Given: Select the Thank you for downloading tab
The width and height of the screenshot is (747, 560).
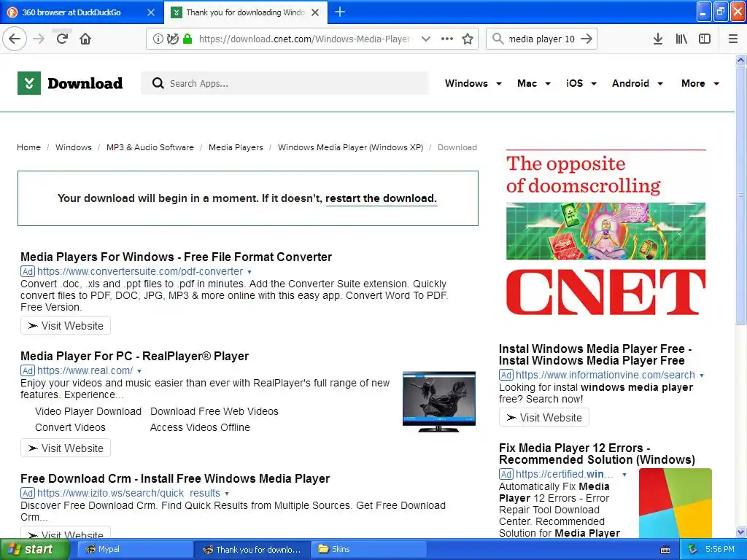Looking at the screenshot, I should (x=246, y=12).
